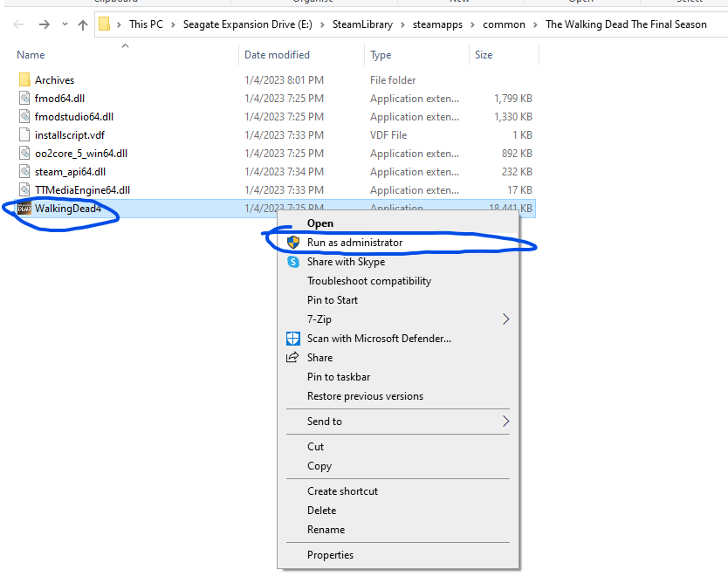Click the steam_api64.dll file icon

(x=24, y=171)
